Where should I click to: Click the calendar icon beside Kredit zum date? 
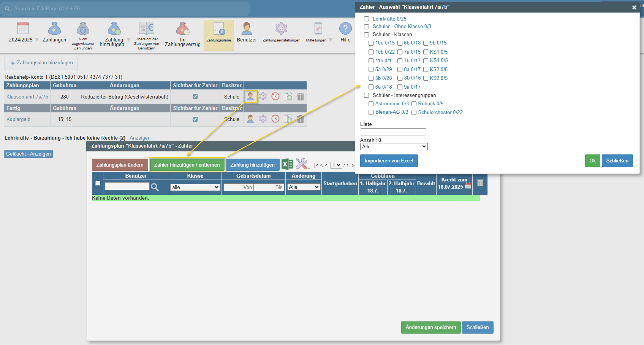[x=468, y=186]
